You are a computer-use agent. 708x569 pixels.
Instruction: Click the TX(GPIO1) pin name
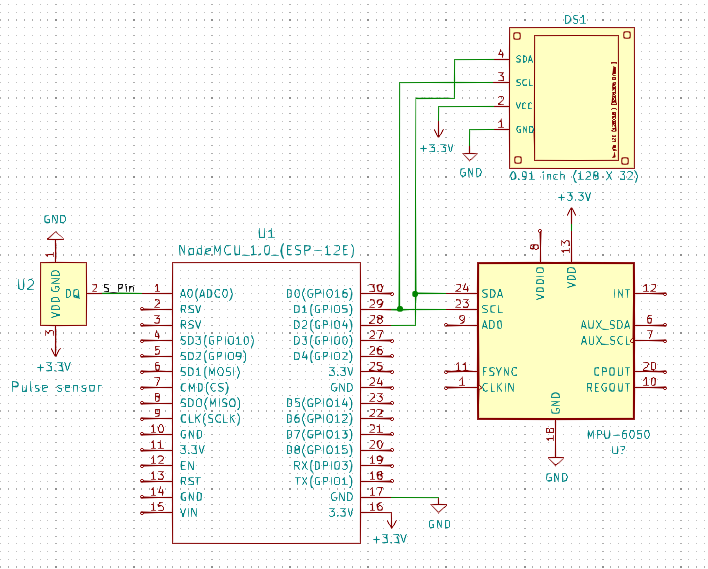tap(323, 481)
